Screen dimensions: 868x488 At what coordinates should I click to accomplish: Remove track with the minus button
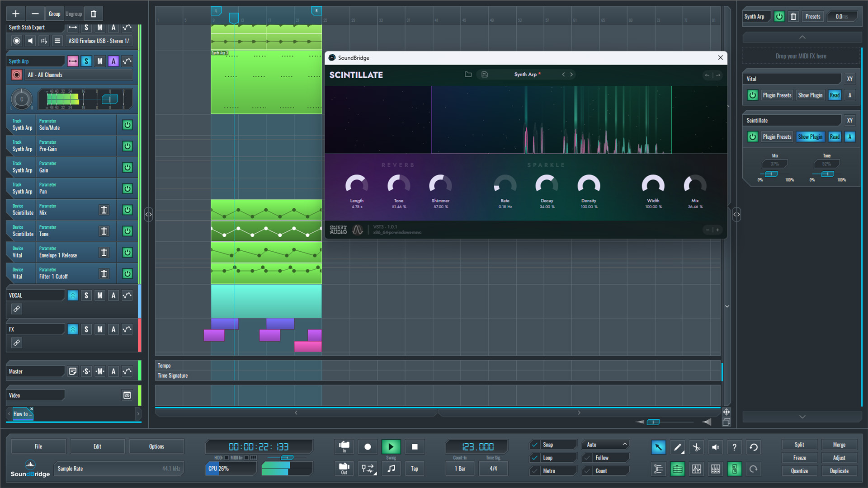click(x=35, y=14)
